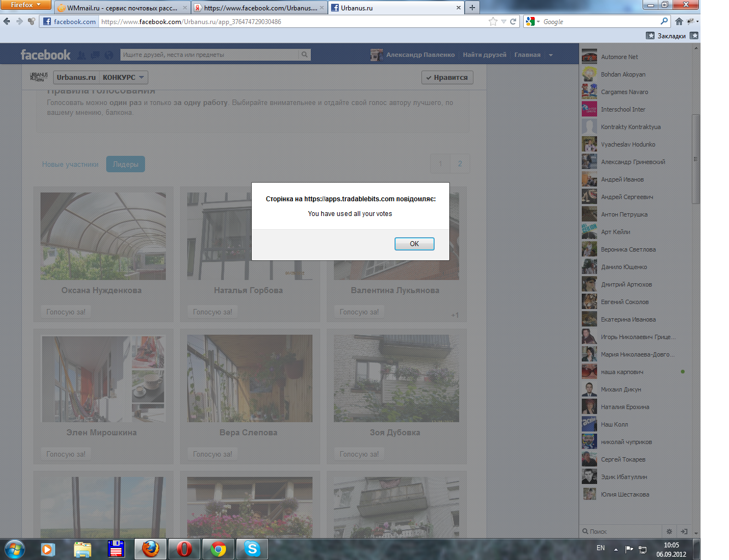Vote for Вера Слепова
Viewport: 729px width, 560px height.
[x=212, y=454]
